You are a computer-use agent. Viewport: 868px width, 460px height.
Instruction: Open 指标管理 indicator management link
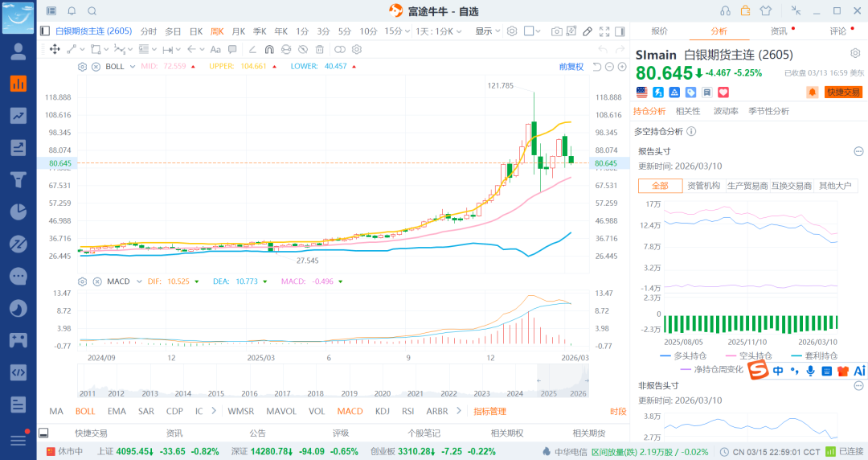tap(489, 411)
